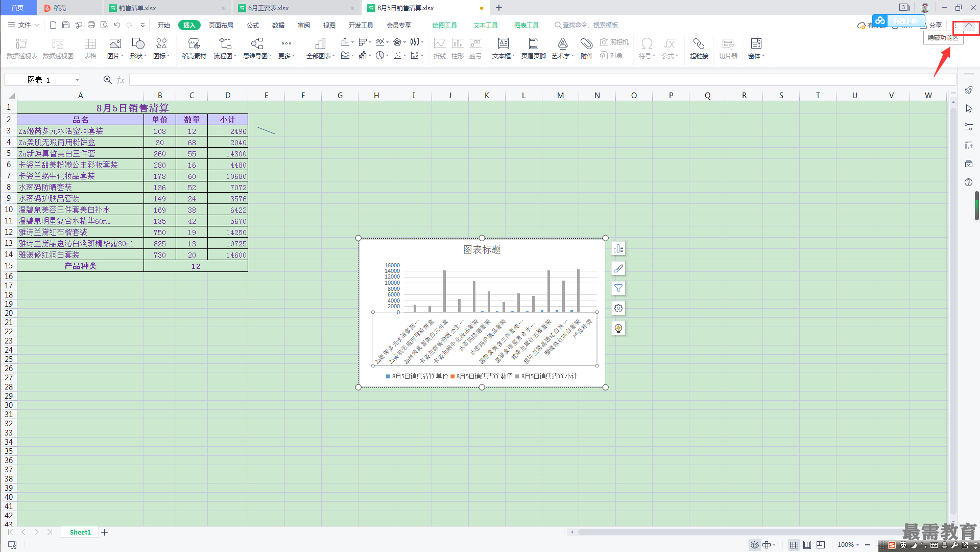Click the lightbulb tips button beside chart
The height and width of the screenshot is (552, 980).
coord(618,328)
